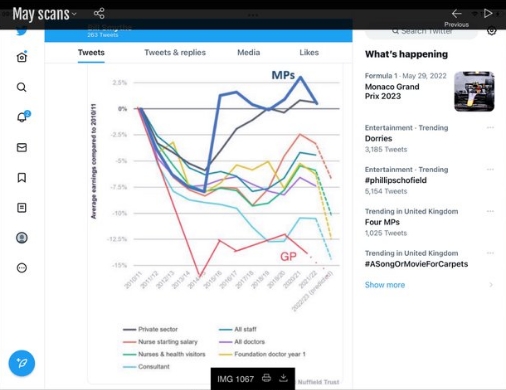The image size is (506, 390).
Task: Click All staff legend entry
Action: pos(238,329)
